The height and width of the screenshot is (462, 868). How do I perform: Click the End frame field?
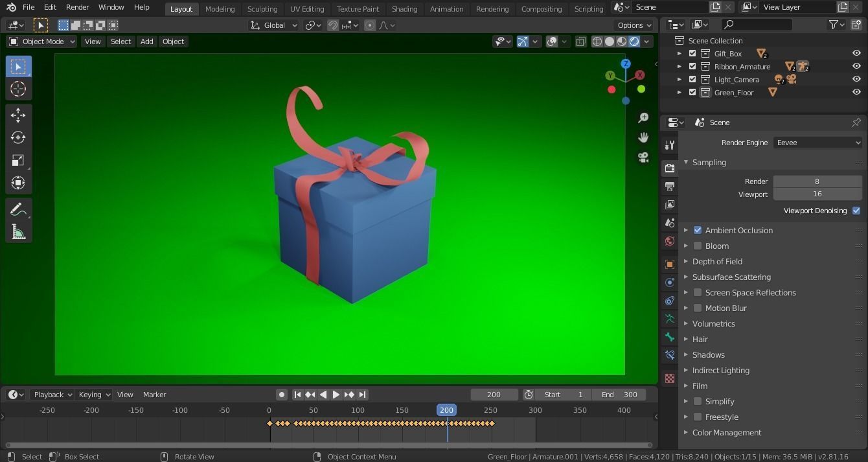coord(619,395)
